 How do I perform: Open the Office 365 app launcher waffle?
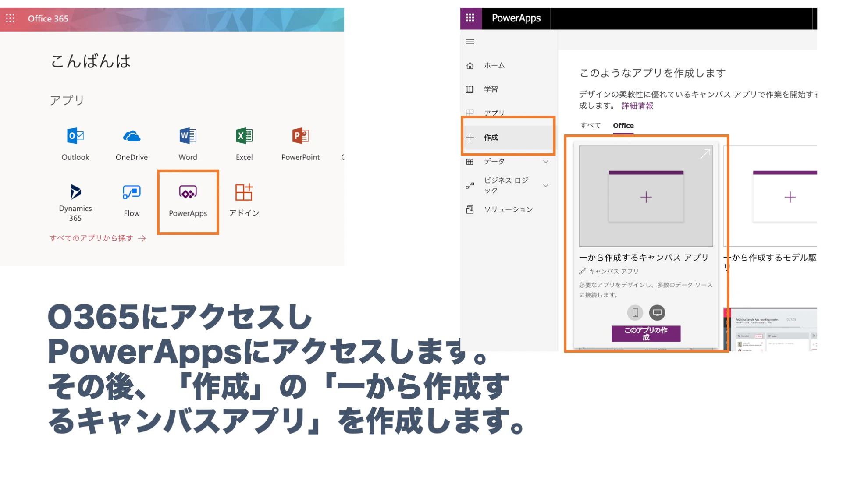pos(10,18)
